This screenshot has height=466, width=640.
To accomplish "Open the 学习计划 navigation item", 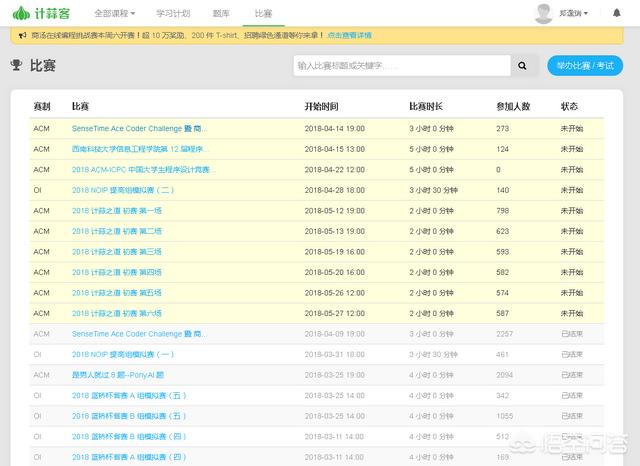I will point(174,14).
